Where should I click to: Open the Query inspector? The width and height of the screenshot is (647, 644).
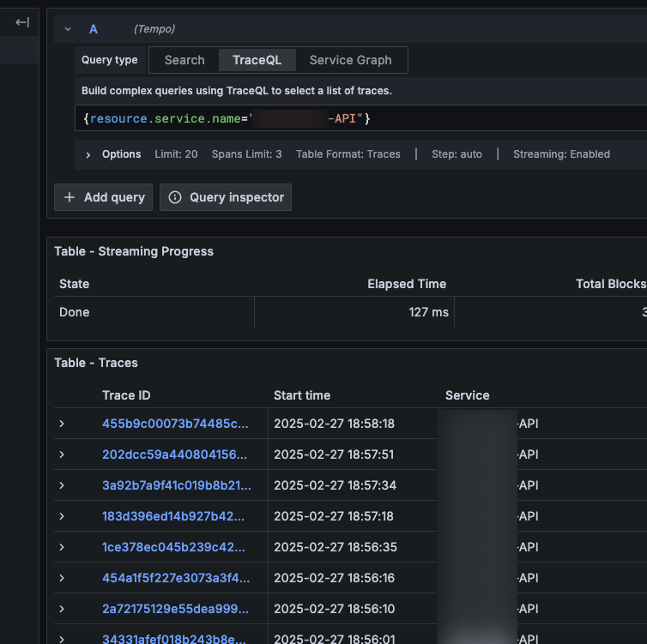tap(226, 197)
